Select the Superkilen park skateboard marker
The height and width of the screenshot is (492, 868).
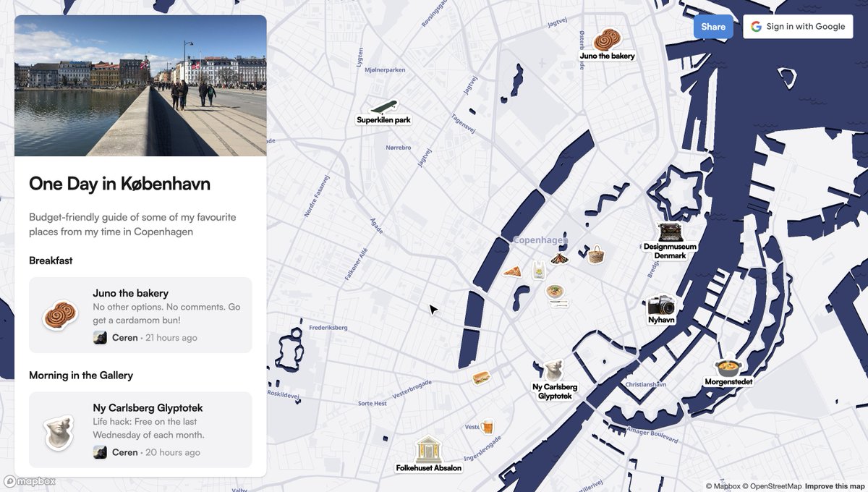point(383,107)
